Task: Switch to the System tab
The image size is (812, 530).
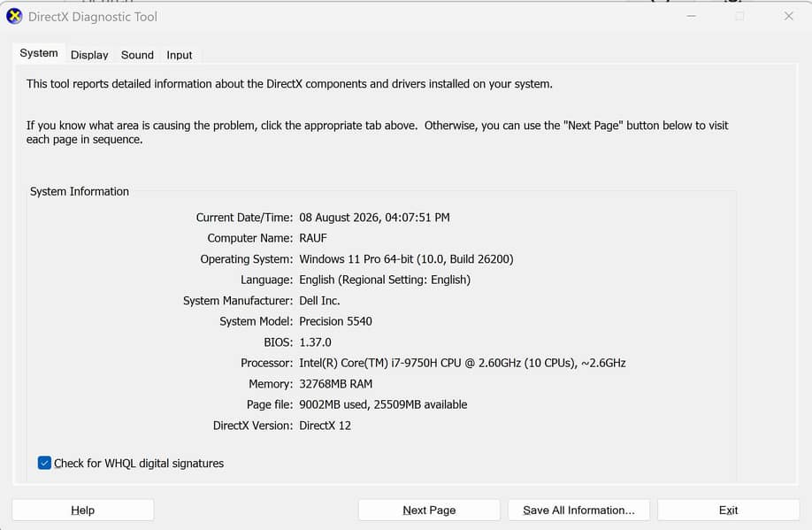Action: point(39,53)
